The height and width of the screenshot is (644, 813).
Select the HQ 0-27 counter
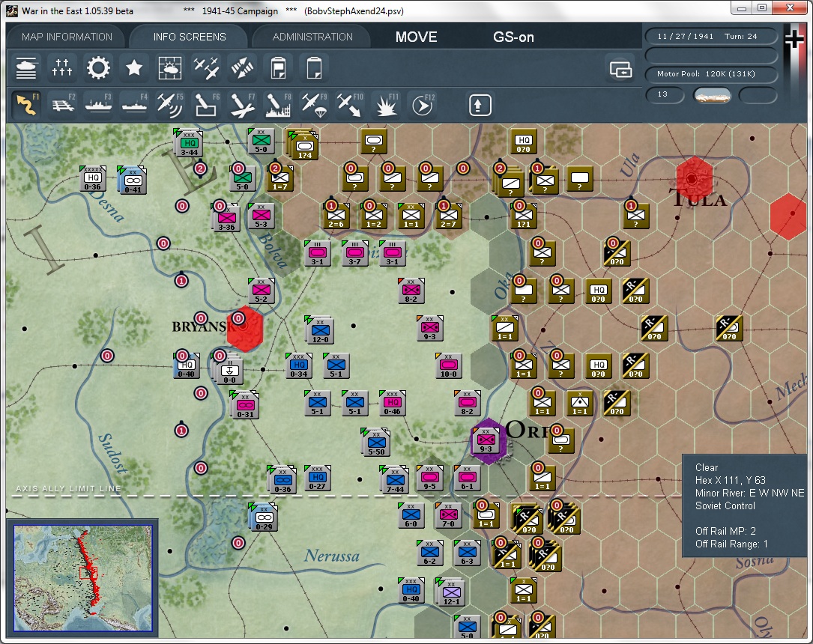pyautogui.click(x=317, y=478)
